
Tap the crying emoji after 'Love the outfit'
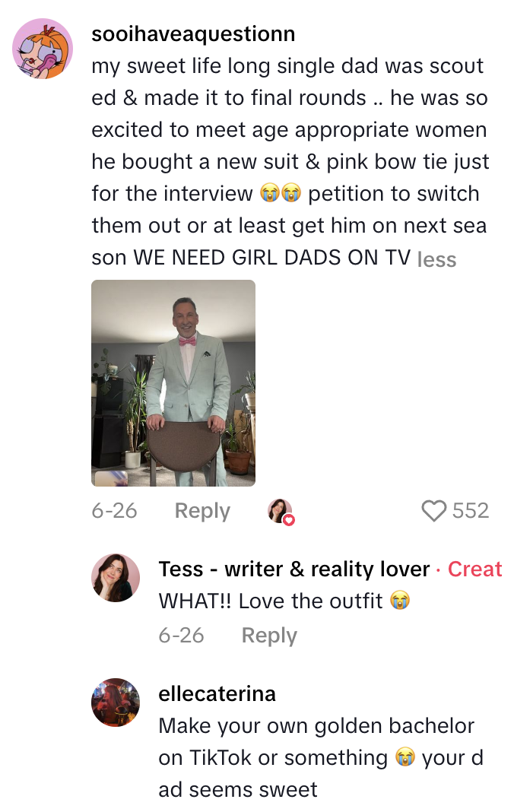pos(400,601)
